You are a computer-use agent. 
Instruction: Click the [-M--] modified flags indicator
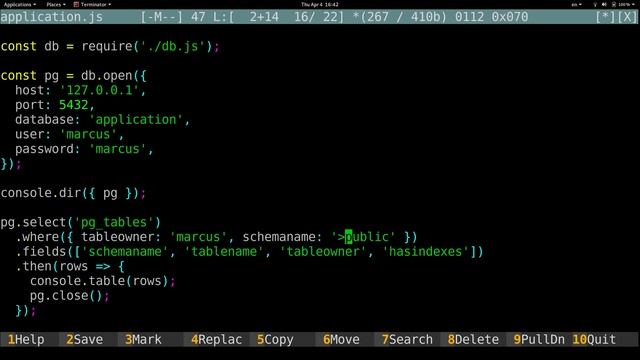162,17
